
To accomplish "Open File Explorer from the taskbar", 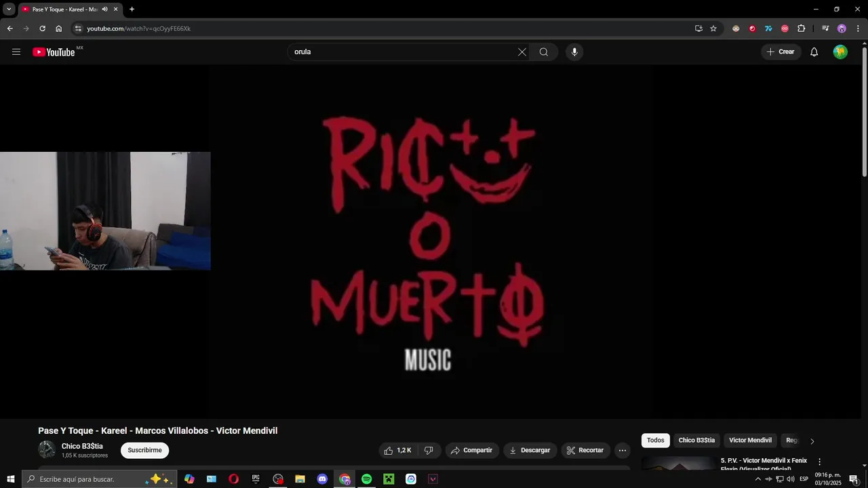I will [300, 479].
